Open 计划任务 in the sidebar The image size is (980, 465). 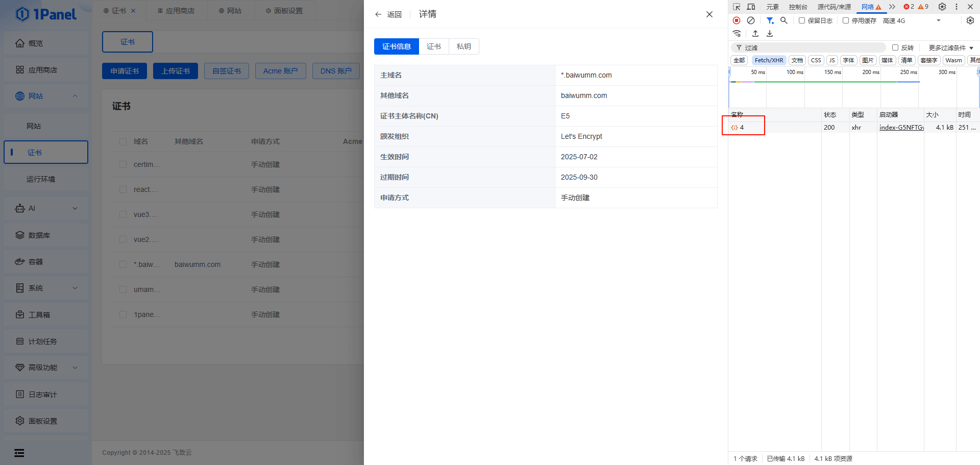[x=46, y=341]
